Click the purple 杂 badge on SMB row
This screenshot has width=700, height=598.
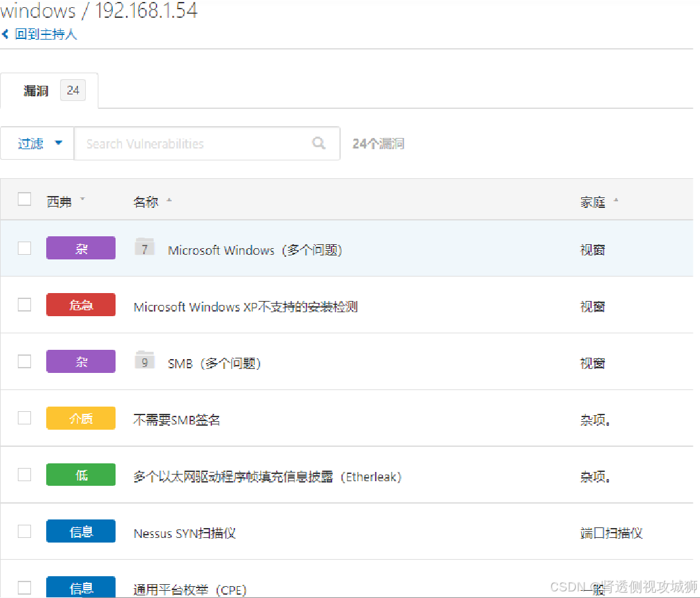[x=81, y=361]
